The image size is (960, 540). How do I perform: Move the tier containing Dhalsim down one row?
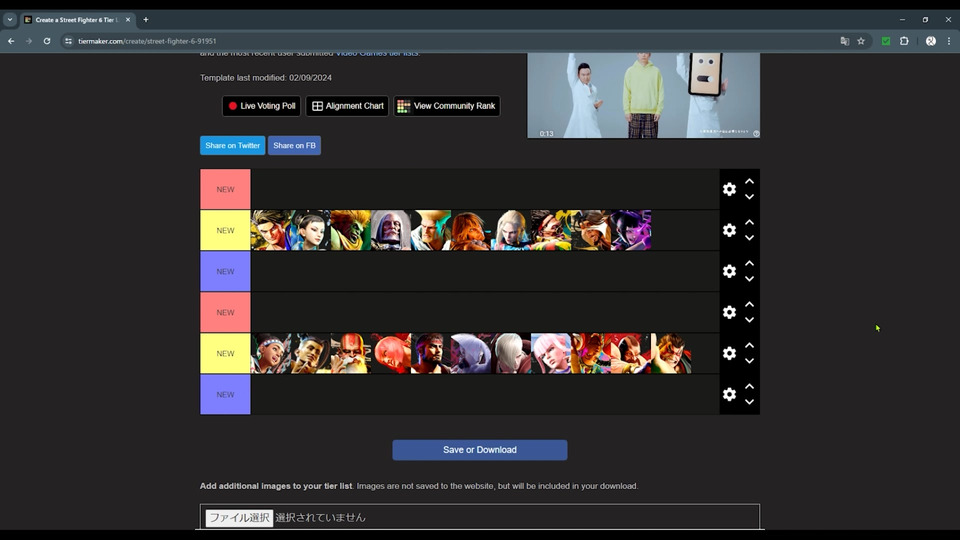coord(749,361)
